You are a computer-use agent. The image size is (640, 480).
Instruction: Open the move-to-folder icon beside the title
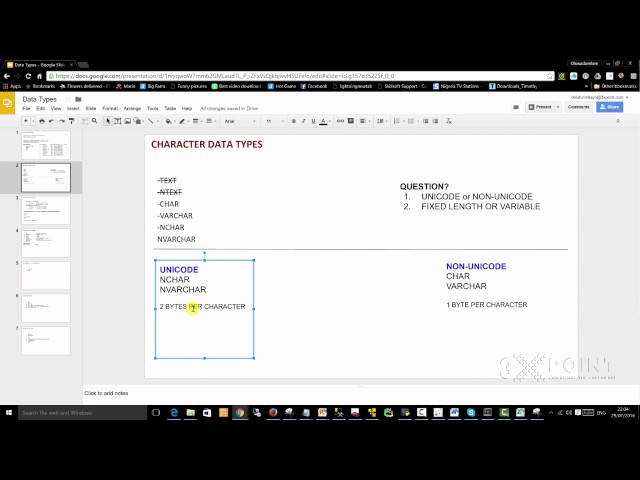(78, 99)
